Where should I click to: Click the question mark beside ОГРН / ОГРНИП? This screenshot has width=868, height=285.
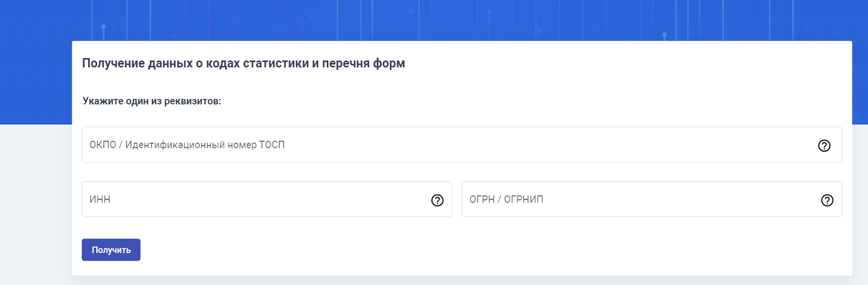tap(827, 200)
